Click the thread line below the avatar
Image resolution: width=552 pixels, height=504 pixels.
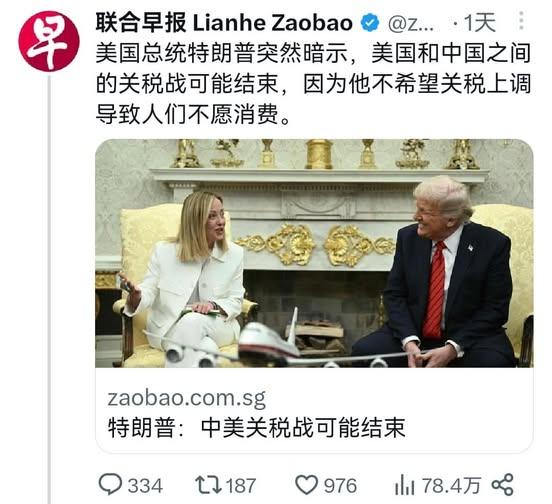click(49, 288)
